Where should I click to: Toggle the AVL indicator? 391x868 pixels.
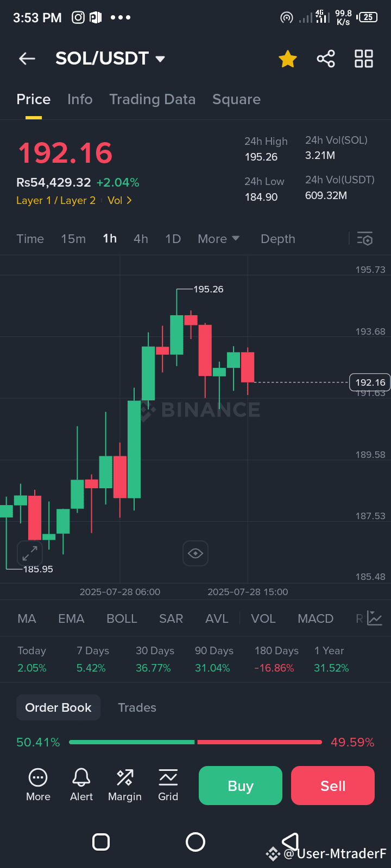click(217, 618)
